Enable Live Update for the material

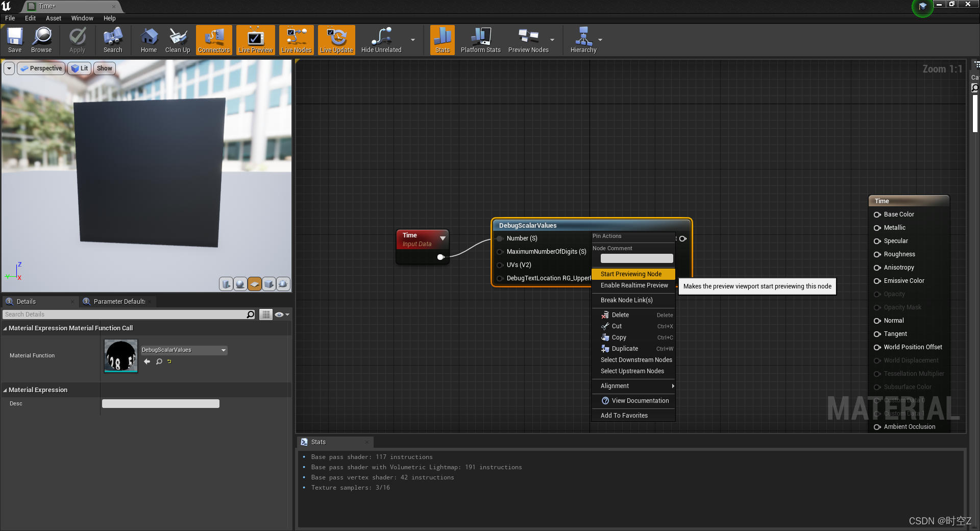click(x=336, y=40)
